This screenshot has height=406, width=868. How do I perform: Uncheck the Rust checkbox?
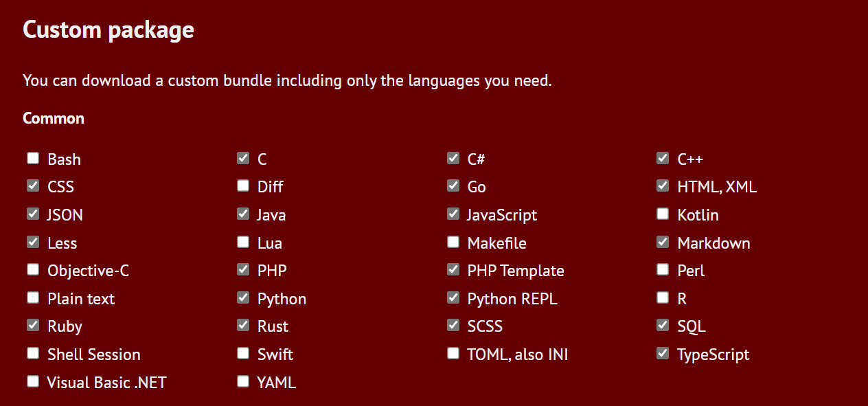tap(243, 326)
